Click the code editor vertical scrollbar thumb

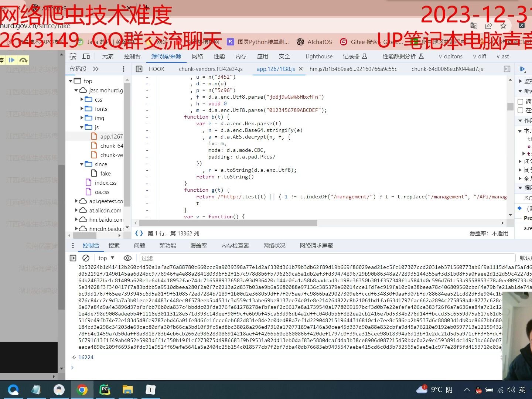coord(510,106)
